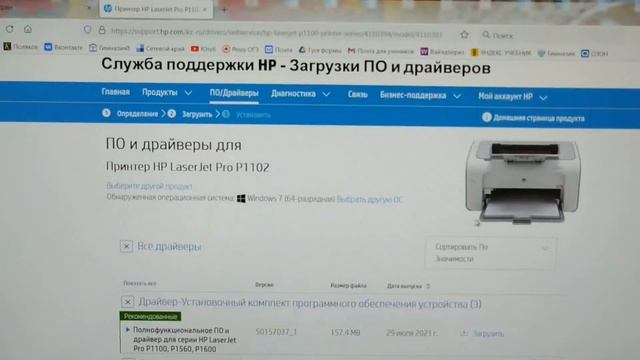Click the info icon beside Домашняя страница продукта
Image resolution: width=640 pixels, height=360 pixels.
tap(487, 117)
